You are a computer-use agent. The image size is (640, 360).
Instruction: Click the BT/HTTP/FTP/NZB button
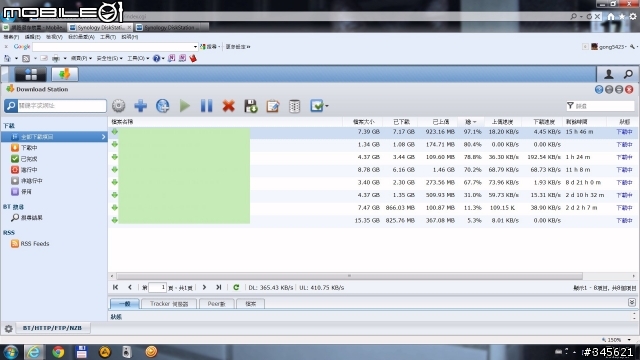(53, 328)
